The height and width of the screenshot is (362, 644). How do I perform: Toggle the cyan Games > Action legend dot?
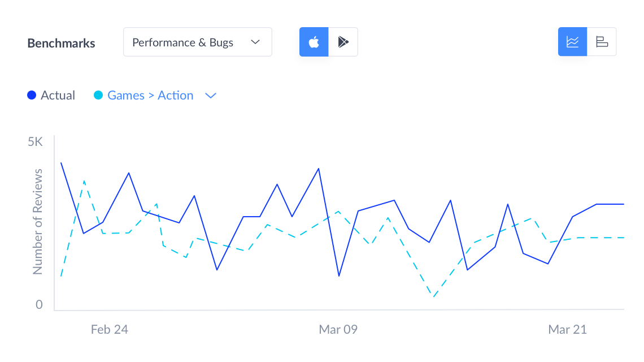click(98, 96)
